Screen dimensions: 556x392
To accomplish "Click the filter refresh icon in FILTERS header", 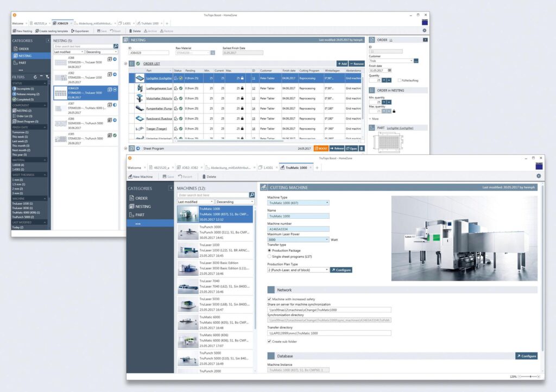I will coord(35,77).
